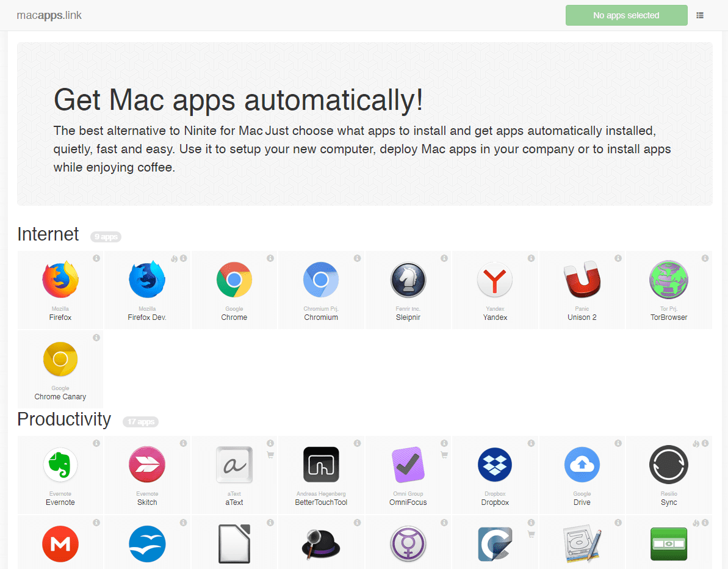Viewport: 728px width, 569px height.
Task: Click the Chromium app icon
Action: point(321,280)
